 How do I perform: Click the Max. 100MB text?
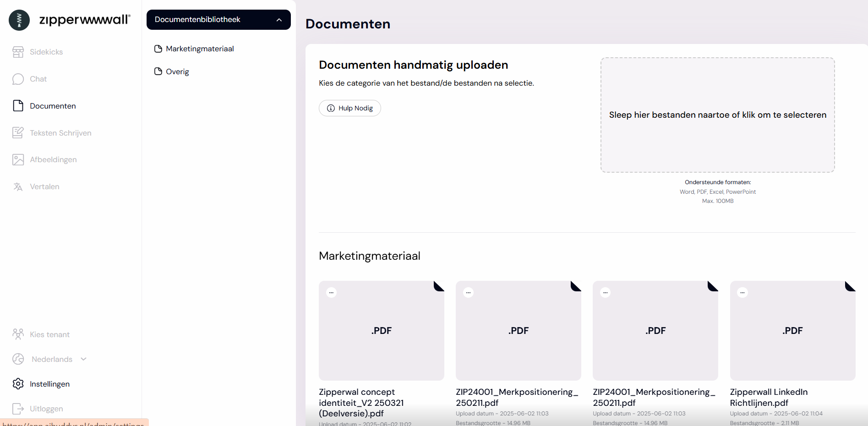pyautogui.click(x=717, y=201)
